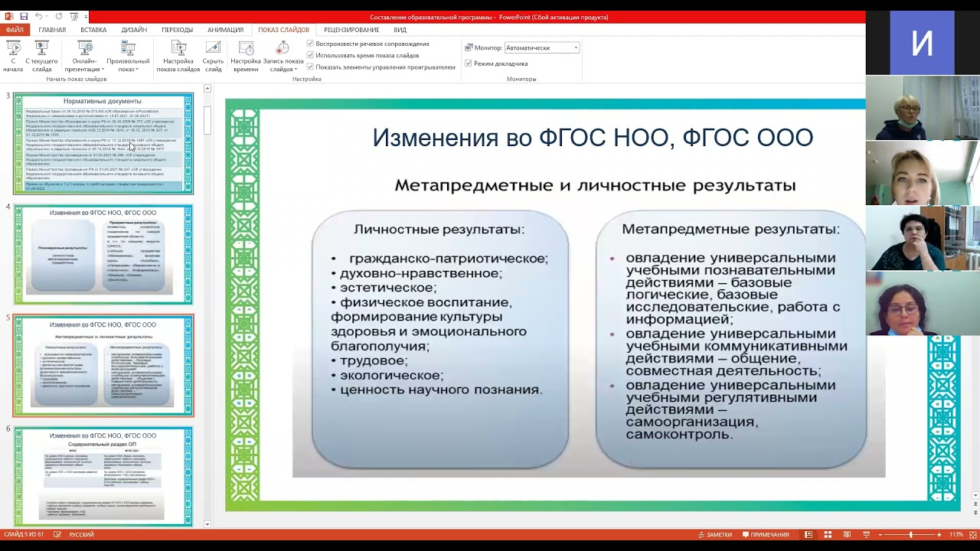Click Record slide show (Запись показа слайдов)

click(283, 57)
